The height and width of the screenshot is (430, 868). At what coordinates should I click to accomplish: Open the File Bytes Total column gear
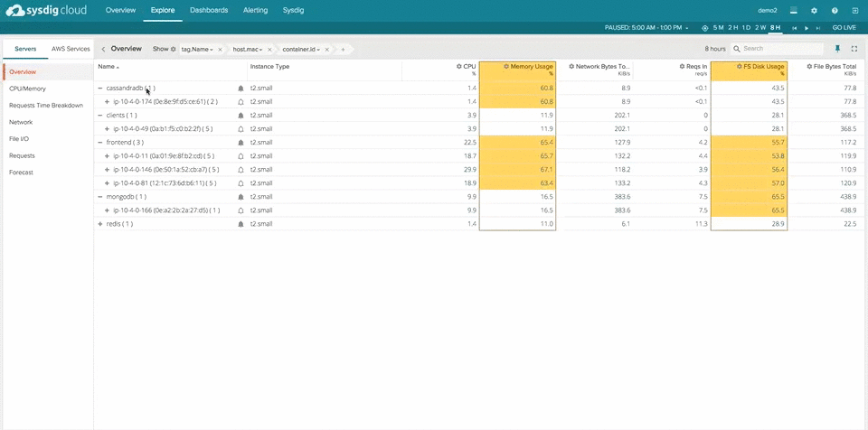(x=809, y=67)
